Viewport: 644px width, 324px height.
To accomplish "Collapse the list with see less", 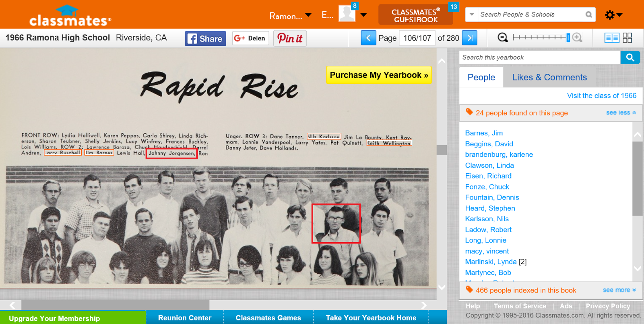I will click(x=621, y=113).
